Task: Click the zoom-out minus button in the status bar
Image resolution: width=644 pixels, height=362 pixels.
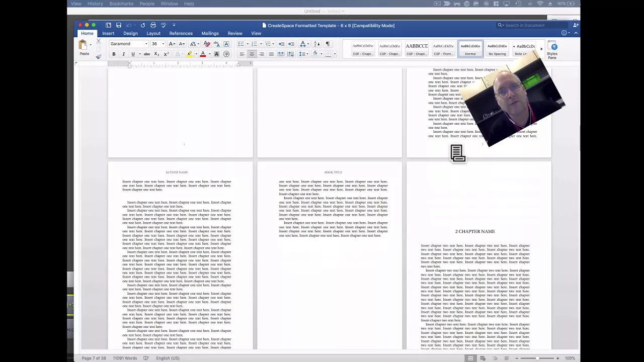Action: (517, 358)
